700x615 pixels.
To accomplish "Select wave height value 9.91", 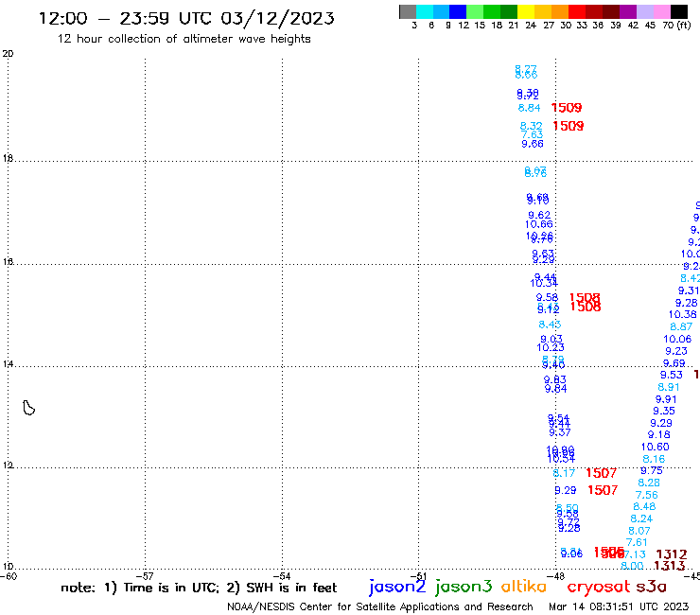I will click(666, 399).
